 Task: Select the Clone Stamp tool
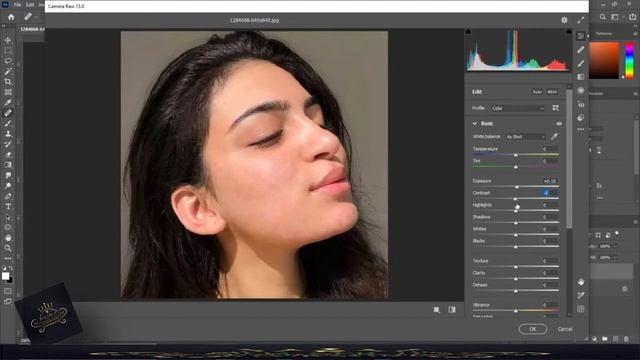[8, 134]
